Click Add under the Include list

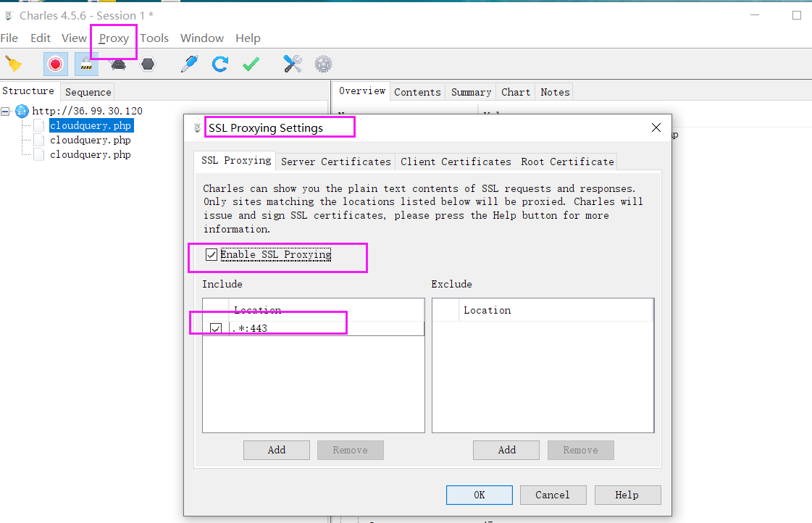coord(277,450)
